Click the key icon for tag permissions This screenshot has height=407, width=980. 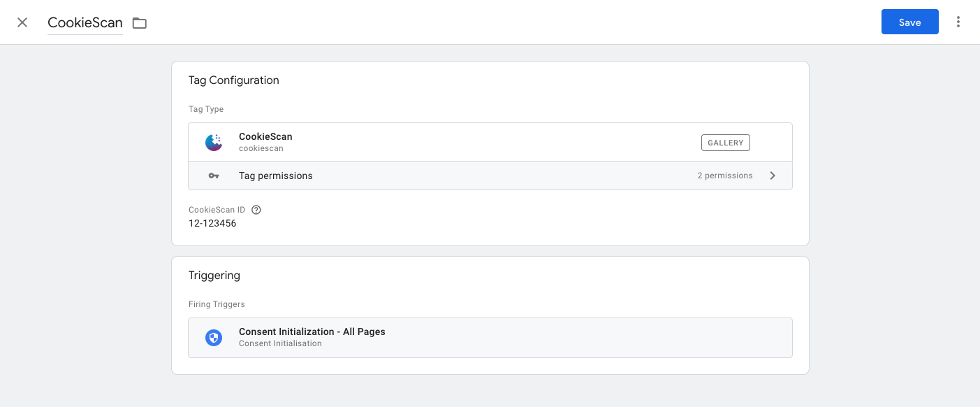click(x=214, y=176)
